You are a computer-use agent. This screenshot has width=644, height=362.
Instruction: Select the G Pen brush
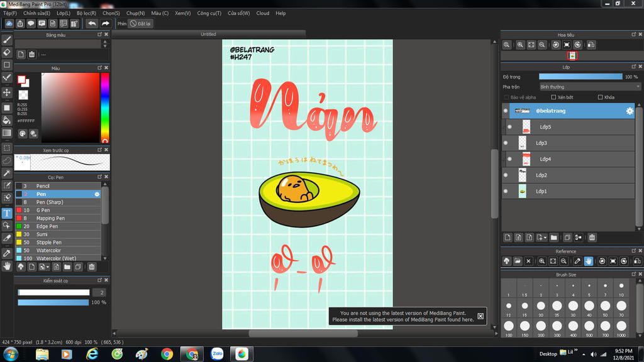pyautogui.click(x=58, y=210)
